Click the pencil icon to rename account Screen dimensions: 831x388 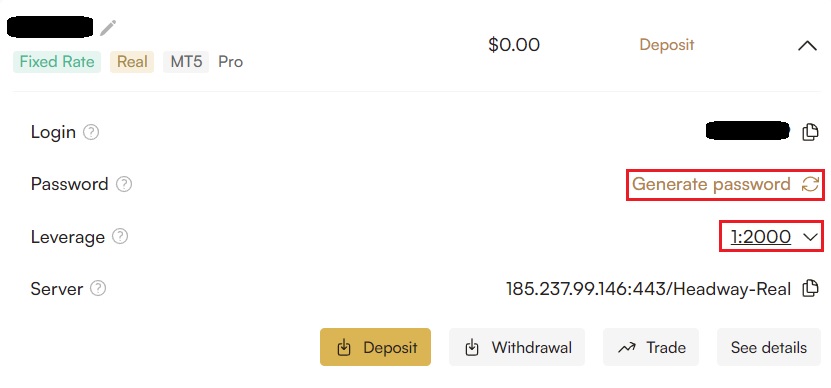coord(108,28)
